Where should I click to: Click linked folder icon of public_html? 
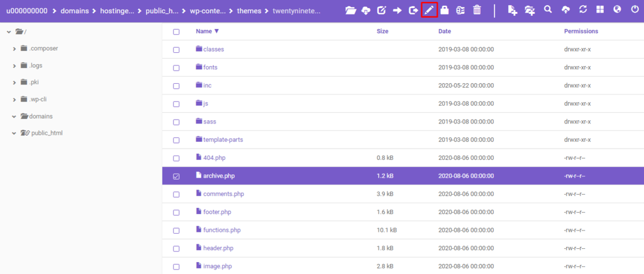pyautogui.click(x=25, y=133)
